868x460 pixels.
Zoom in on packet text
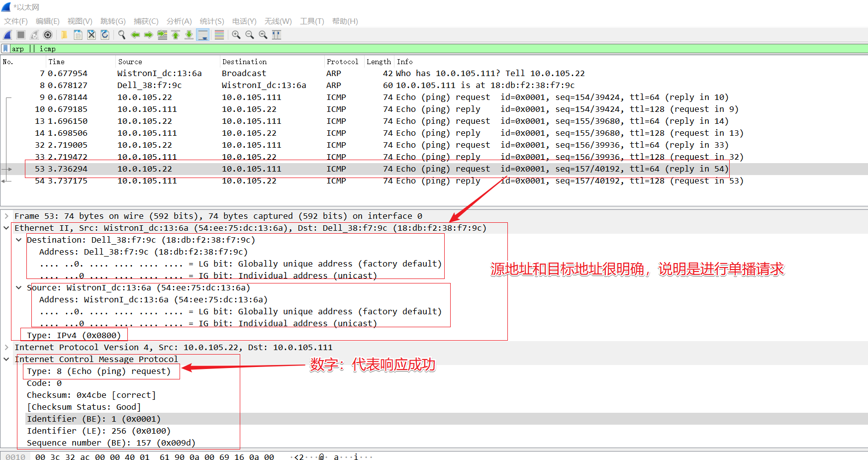[x=236, y=35]
